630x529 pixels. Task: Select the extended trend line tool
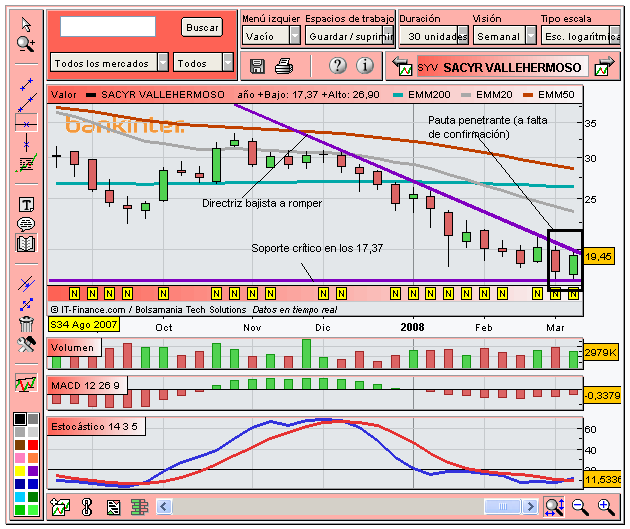click(27, 103)
